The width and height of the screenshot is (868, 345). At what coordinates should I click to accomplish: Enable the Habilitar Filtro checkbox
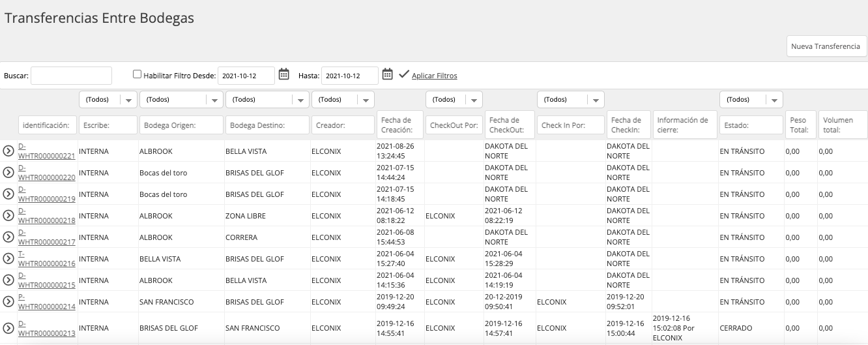[x=137, y=74]
